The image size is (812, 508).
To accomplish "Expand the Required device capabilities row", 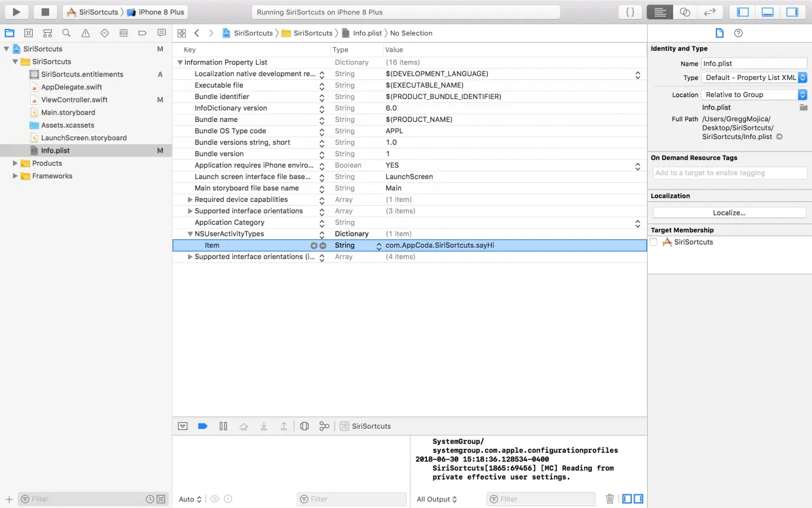I will click(x=190, y=200).
